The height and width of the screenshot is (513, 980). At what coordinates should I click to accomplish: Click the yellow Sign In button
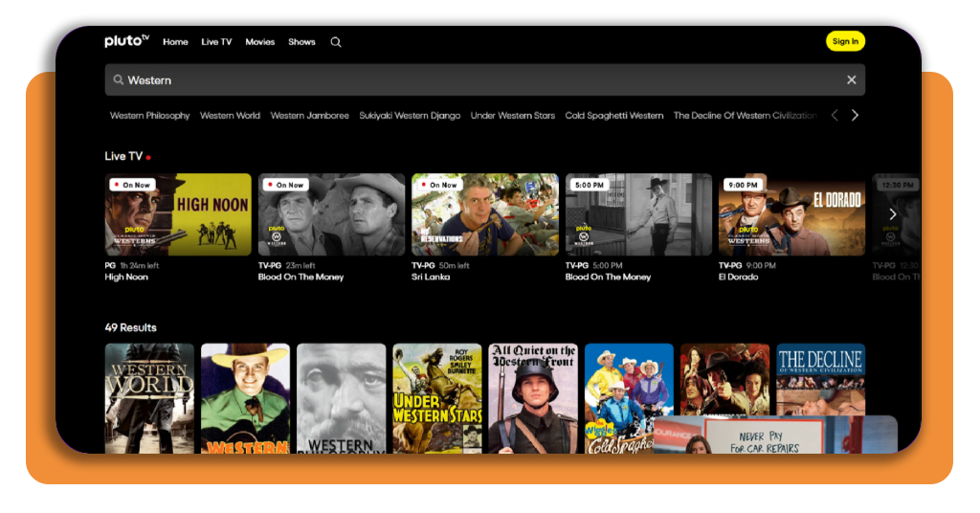845,41
